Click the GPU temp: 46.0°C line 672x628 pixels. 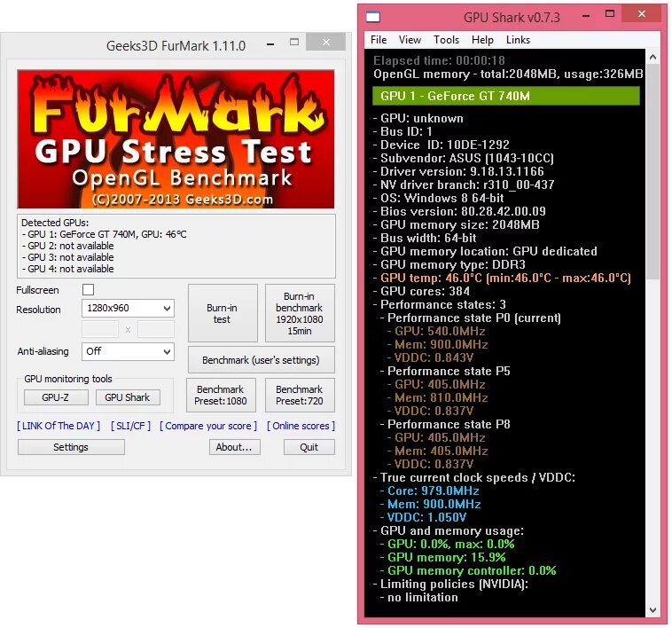point(502,279)
